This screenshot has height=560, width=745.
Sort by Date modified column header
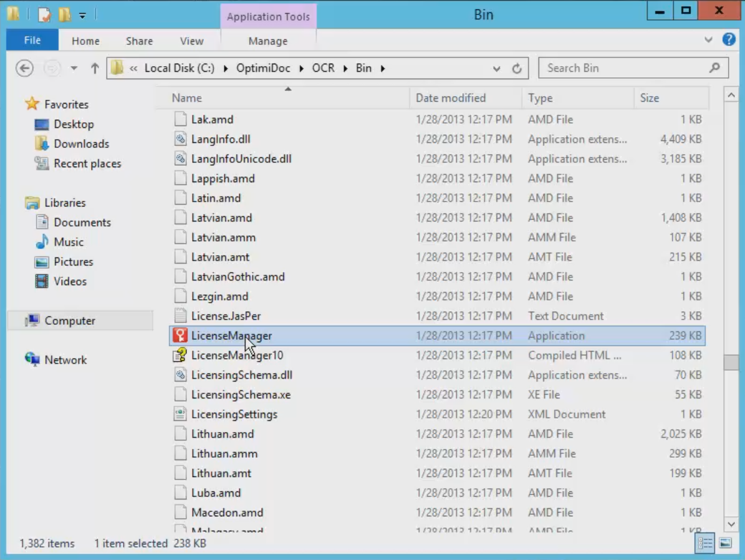[451, 98]
